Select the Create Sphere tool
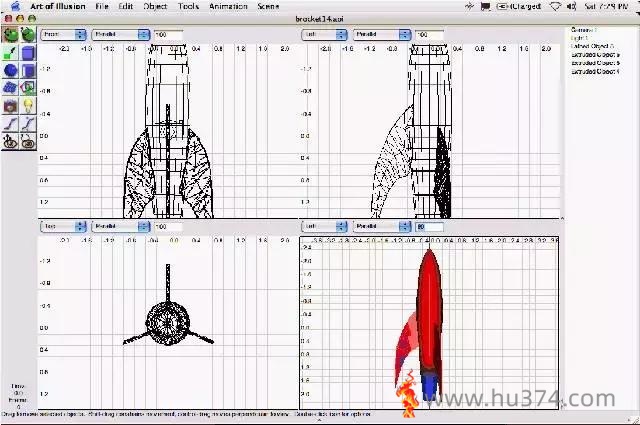 click(10, 71)
